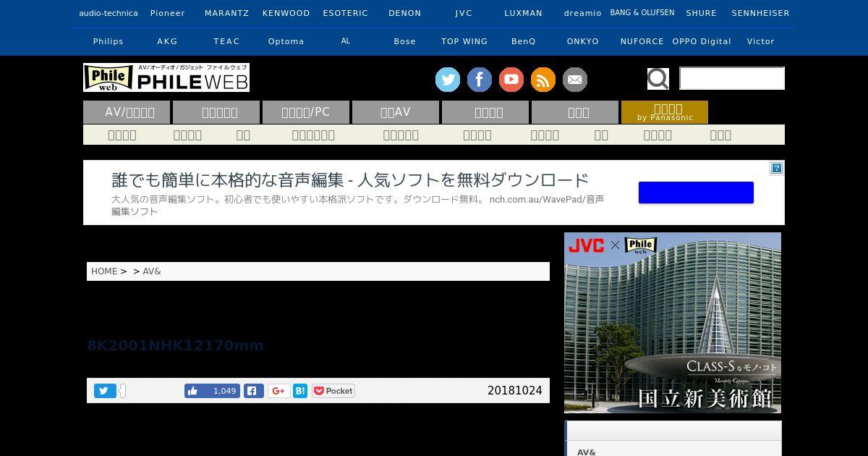Open the LUXMAN brand link
This screenshot has width=868, height=456.
[x=524, y=13]
